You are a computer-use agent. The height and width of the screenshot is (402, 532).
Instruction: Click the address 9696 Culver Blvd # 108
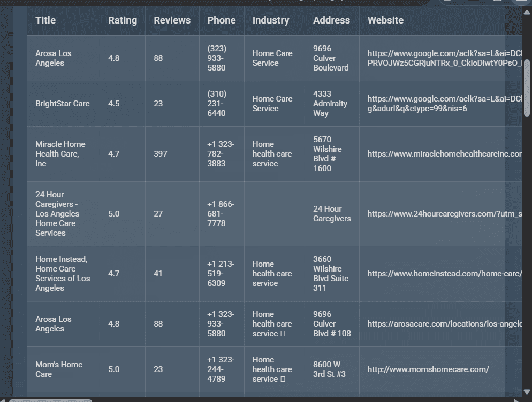332,324
